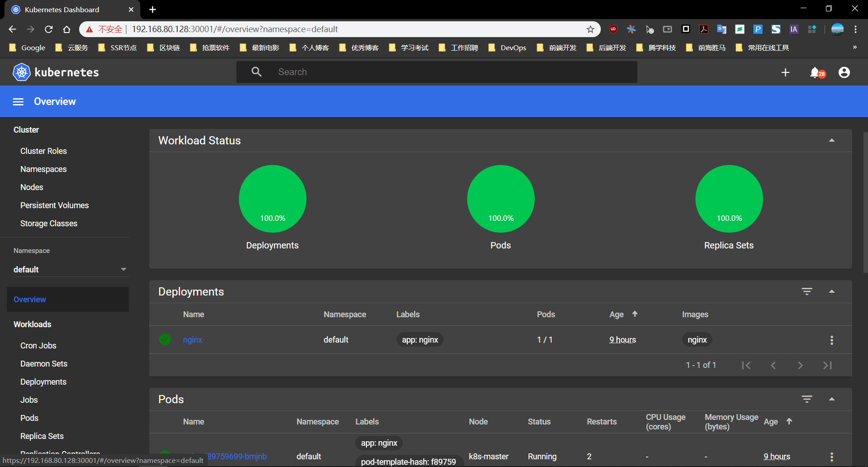Open Cron Jobs in Workloads
868x467 pixels.
pyautogui.click(x=38, y=346)
